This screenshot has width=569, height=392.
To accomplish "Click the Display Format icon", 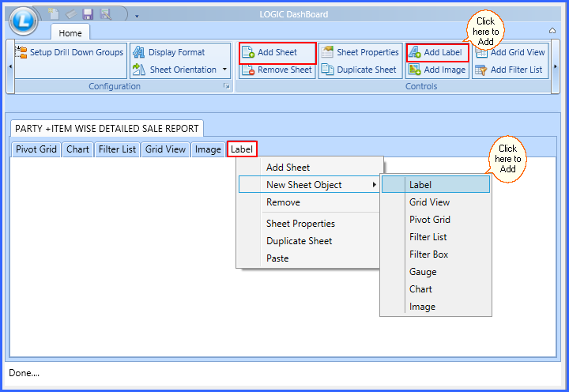I will [138, 52].
